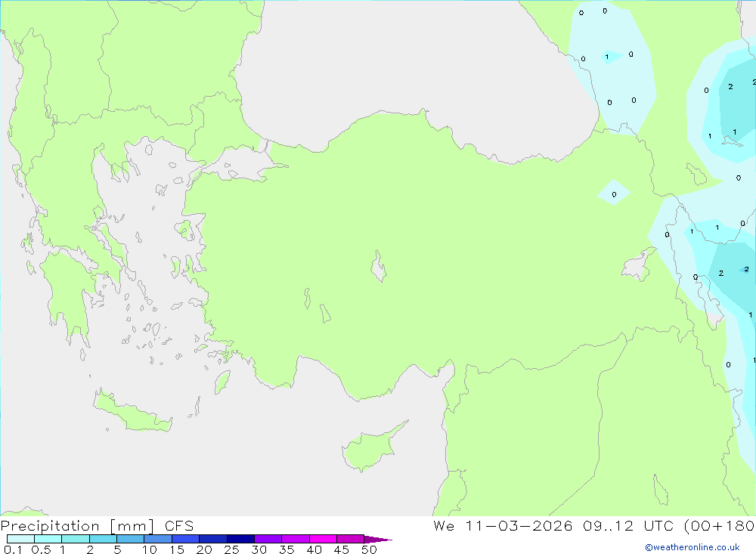Click the 20–25 mm dark blue swatch
Screen dimensions: 756x554
[213, 539]
